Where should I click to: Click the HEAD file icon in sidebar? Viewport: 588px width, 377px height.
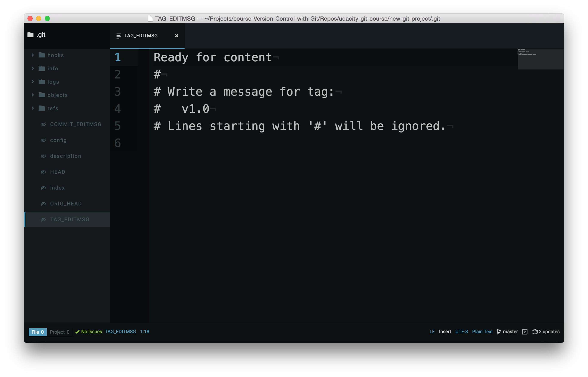pyautogui.click(x=43, y=171)
